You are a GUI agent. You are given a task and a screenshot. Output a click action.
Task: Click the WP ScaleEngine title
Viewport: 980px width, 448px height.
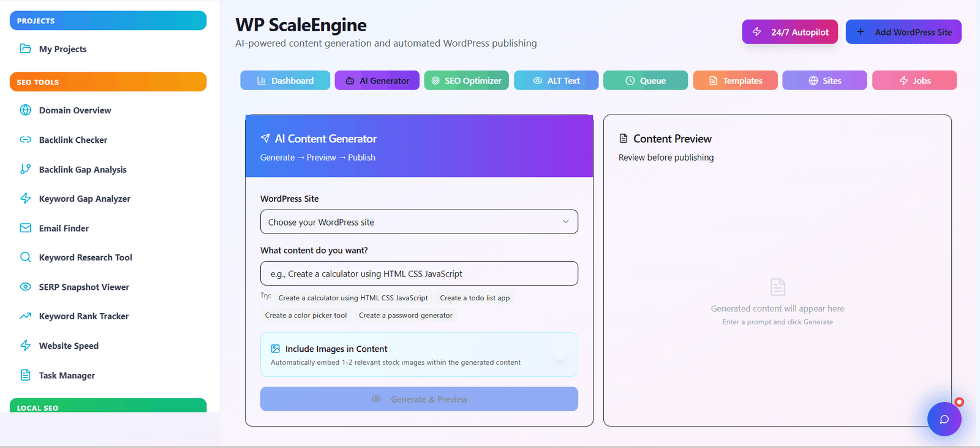point(301,25)
